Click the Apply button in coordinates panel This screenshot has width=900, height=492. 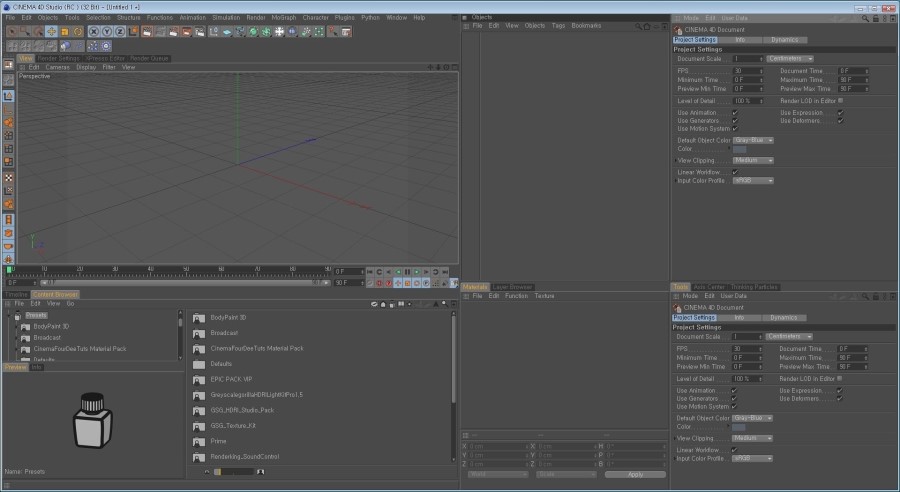(x=635, y=474)
